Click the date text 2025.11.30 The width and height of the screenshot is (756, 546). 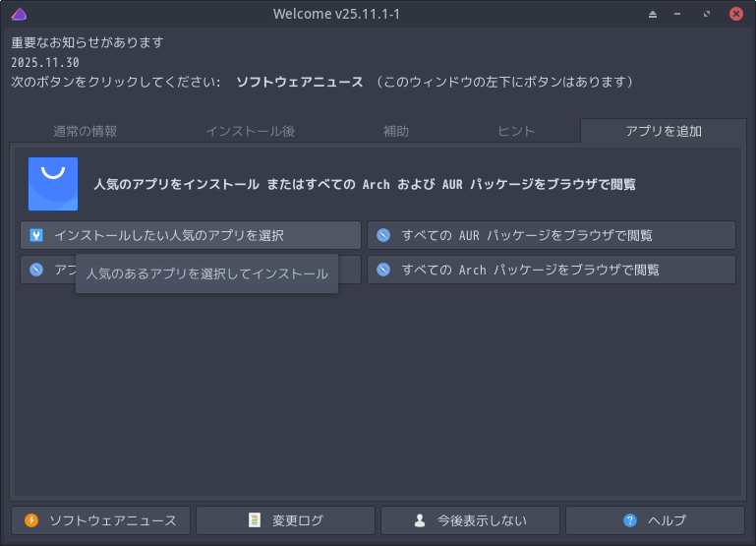tap(45, 62)
